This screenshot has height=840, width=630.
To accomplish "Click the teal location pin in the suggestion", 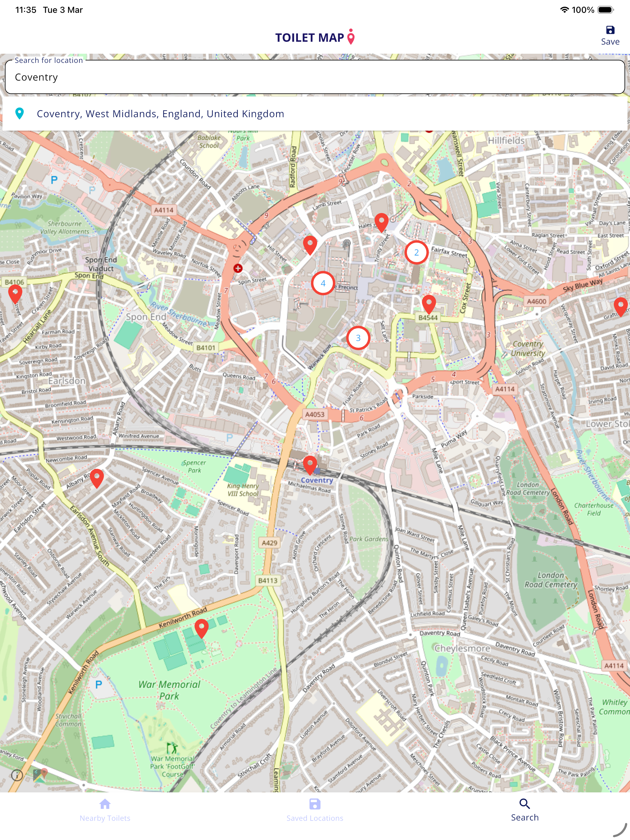I will 19,114.
